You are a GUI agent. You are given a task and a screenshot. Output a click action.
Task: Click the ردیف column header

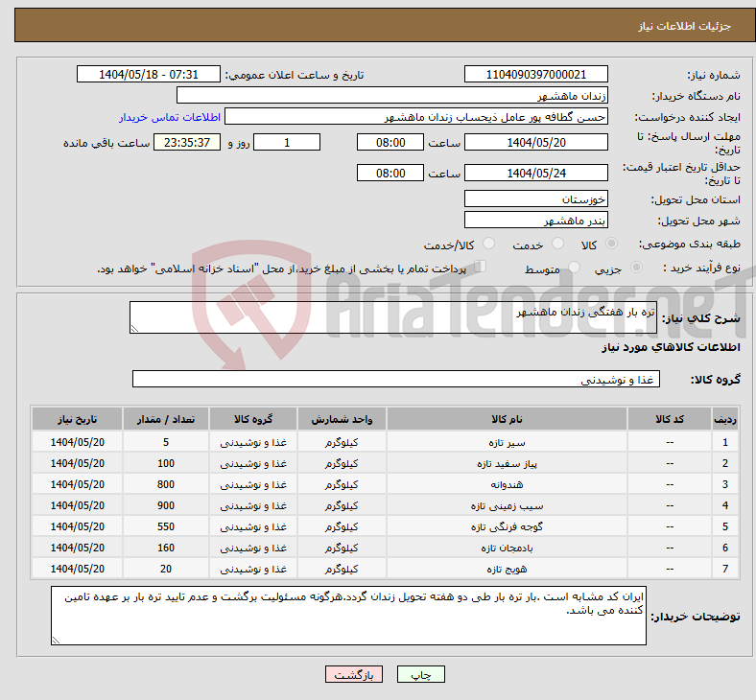[x=725, y=419]
